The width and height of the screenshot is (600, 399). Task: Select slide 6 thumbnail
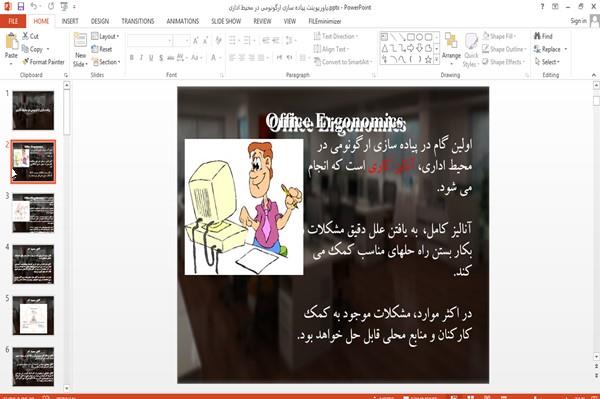[x=33, y=366]
